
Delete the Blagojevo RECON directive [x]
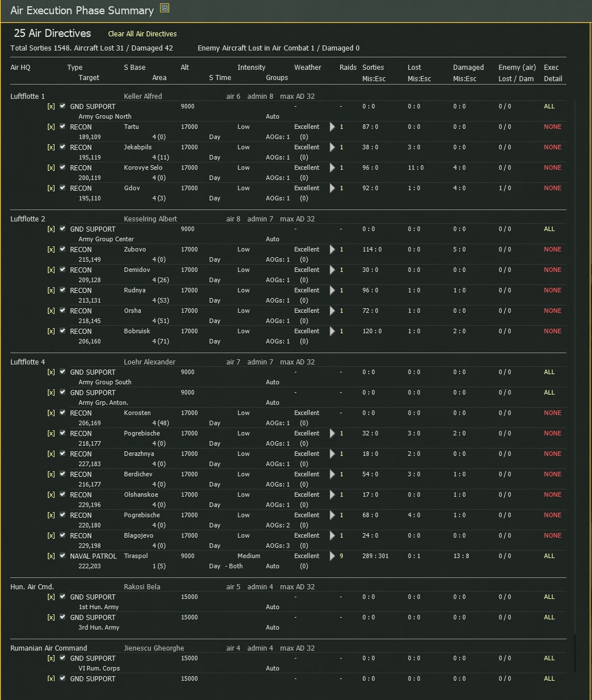51,536
